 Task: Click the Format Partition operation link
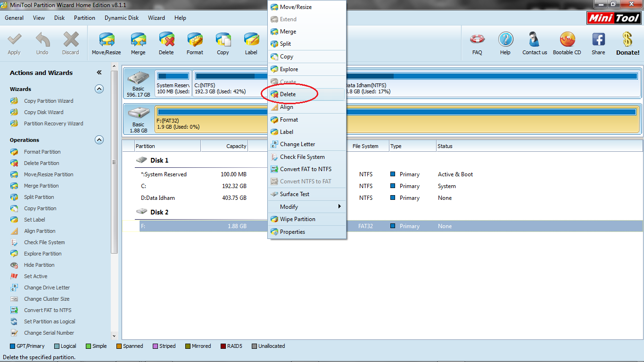coord(42,152)
